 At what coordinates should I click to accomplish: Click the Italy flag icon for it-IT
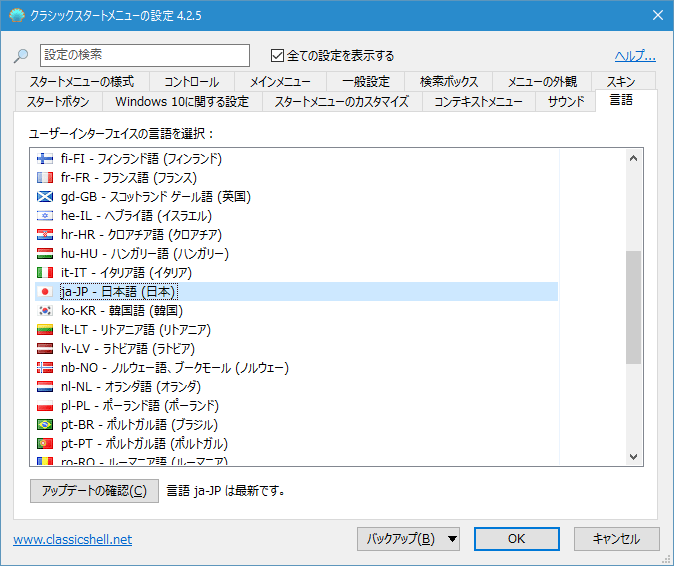[x=45, y=272]
